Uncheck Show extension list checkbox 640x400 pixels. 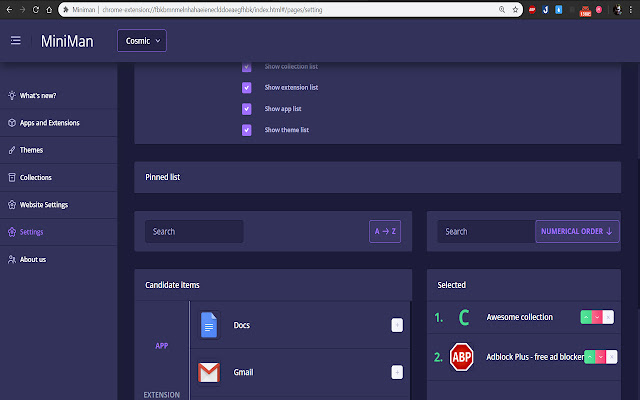pyautogui.click(x=247, y=87)
